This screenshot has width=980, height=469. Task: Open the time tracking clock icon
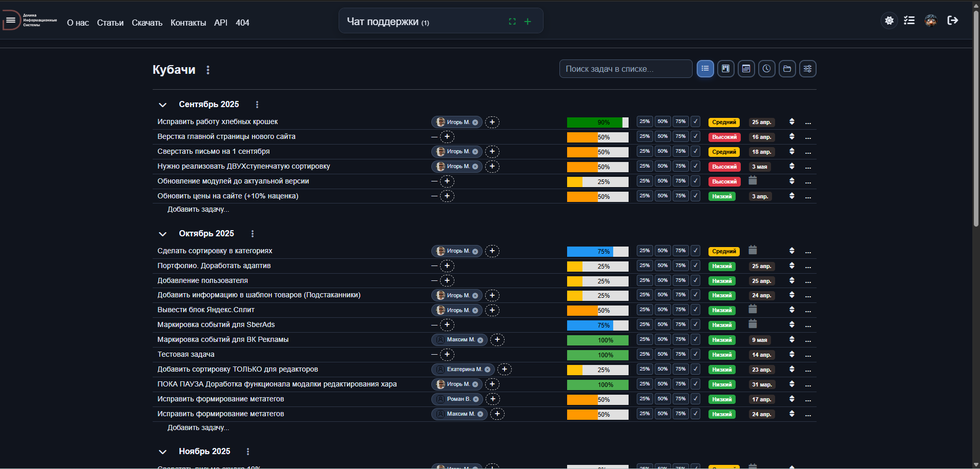766,69
